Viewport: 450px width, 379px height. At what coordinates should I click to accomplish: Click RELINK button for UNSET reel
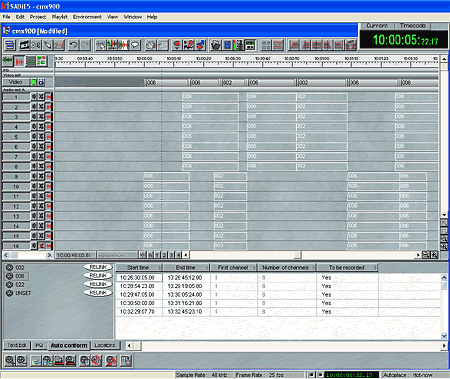(x=98, y=293)
